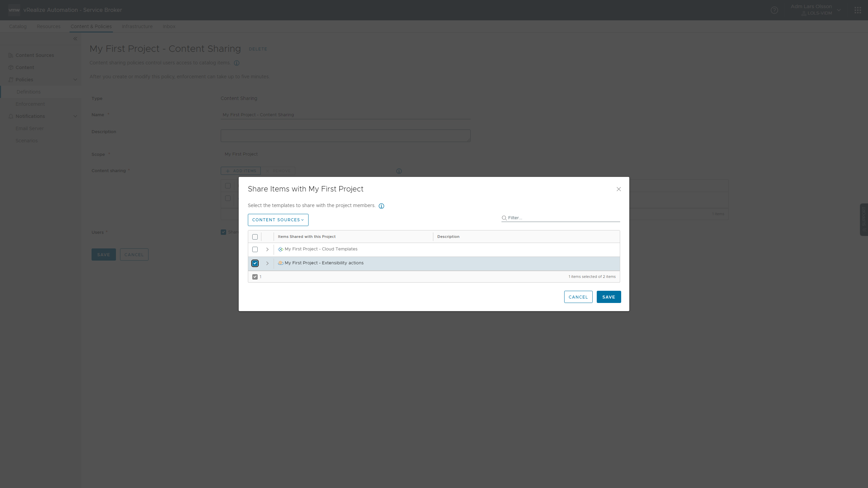
Task: Click the Content cube icon in sidebar
Action: (11, 67)
